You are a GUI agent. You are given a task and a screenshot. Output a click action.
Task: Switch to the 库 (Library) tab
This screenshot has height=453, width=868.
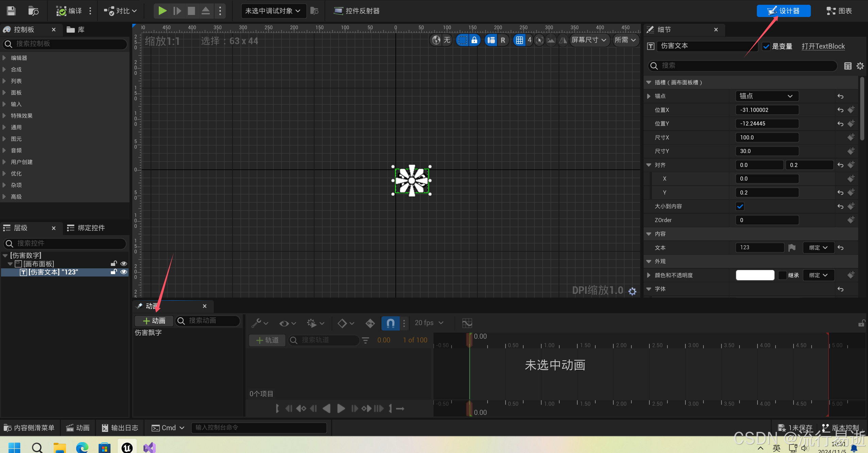(x=76, y=30)
